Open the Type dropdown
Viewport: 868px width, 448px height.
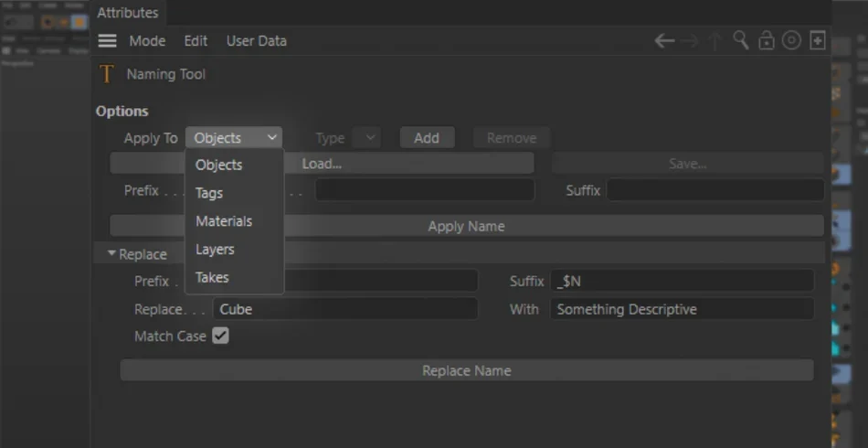coord(366,138)
